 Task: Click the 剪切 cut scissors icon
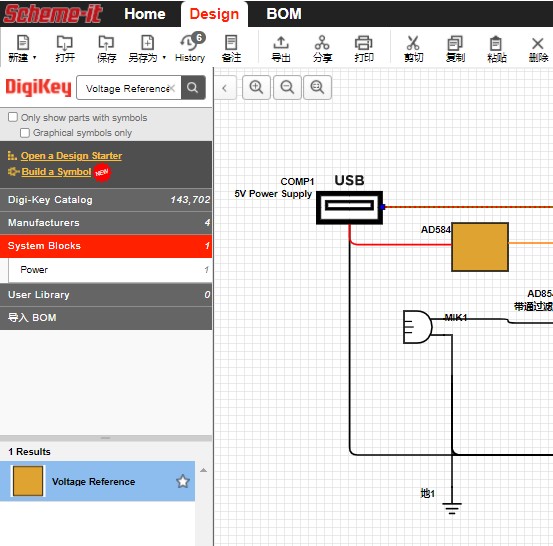[413, 43]
